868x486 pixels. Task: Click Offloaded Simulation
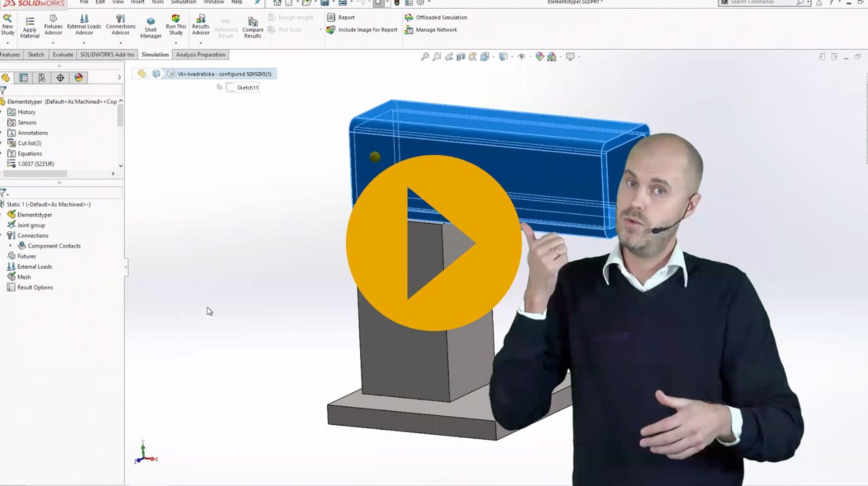pyautogui.click(x=436, y=18)
